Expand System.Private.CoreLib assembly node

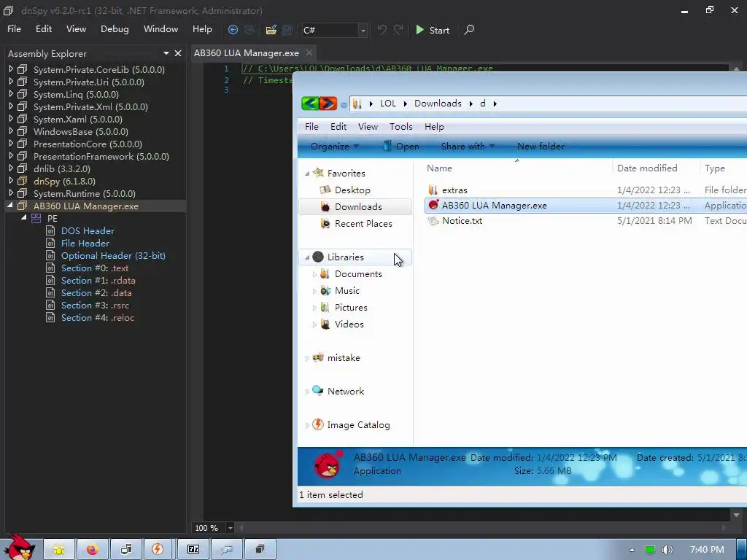11,69
